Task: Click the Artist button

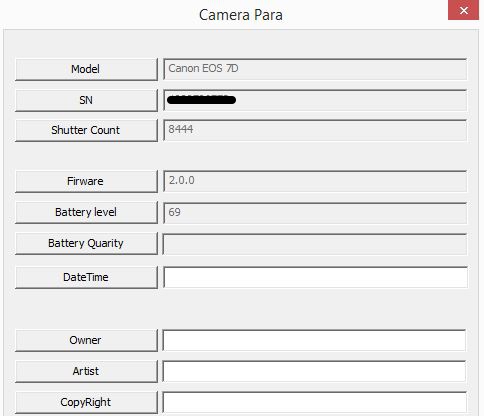Action: tap(86, 371)
